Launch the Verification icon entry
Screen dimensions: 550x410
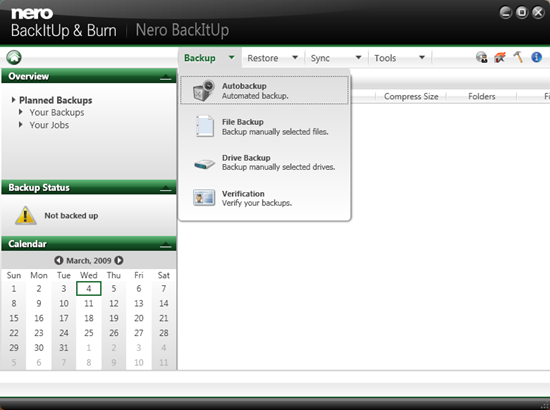pyautogui.click(x=204, y=198)
